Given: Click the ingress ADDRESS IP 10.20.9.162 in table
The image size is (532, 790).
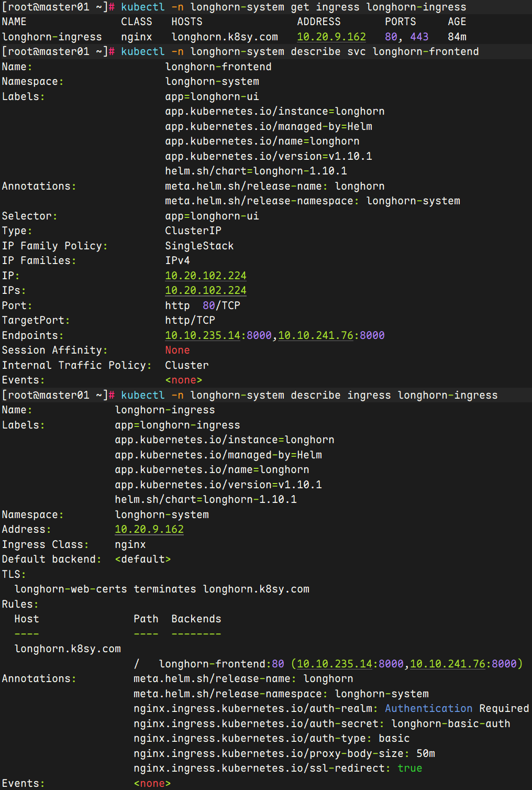Looking at the screenshot, I should pos(331,37).
